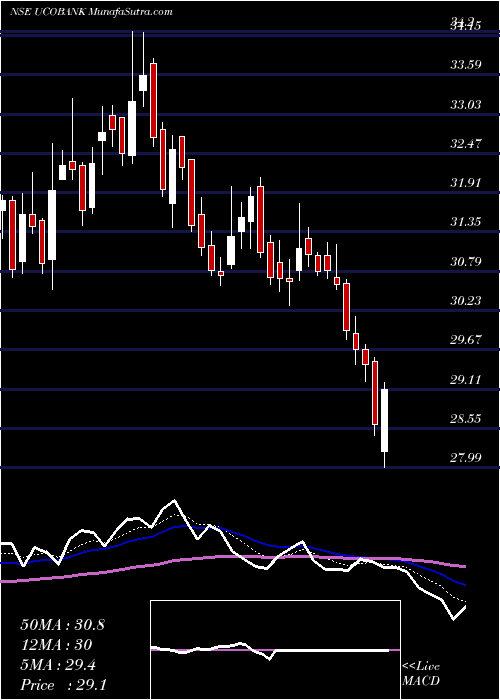Click the 27.99 price axis label
500x700 pixels.
[466, 458]
